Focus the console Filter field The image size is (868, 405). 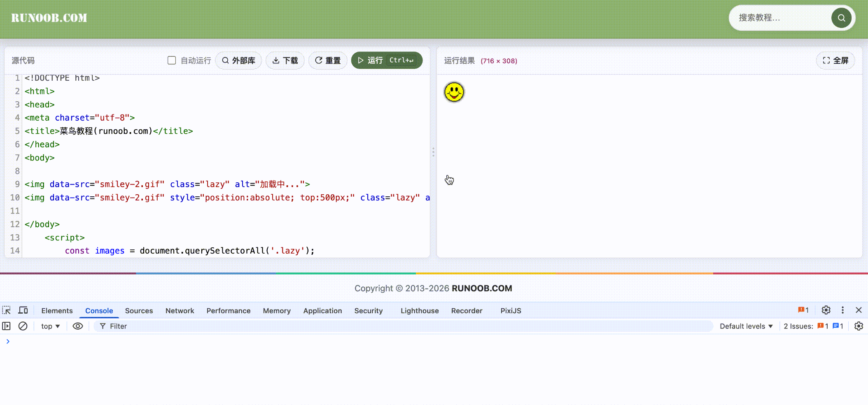tap(404, 326)
